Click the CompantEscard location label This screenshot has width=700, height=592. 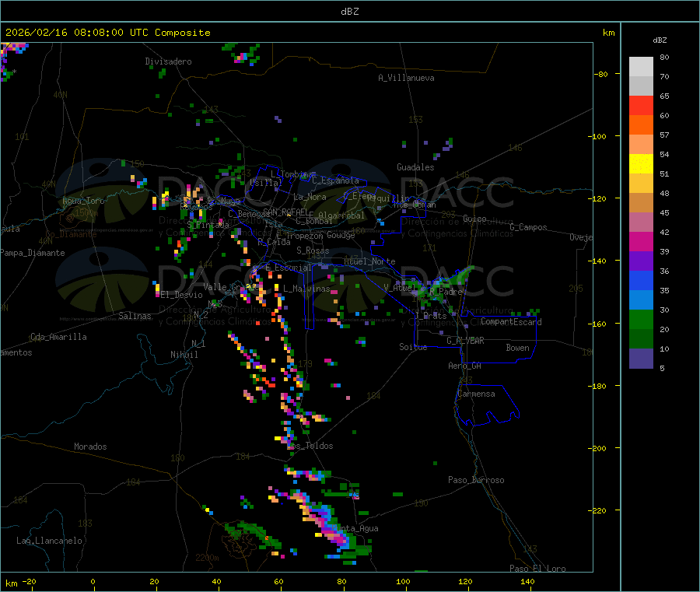tap(511, 322)
